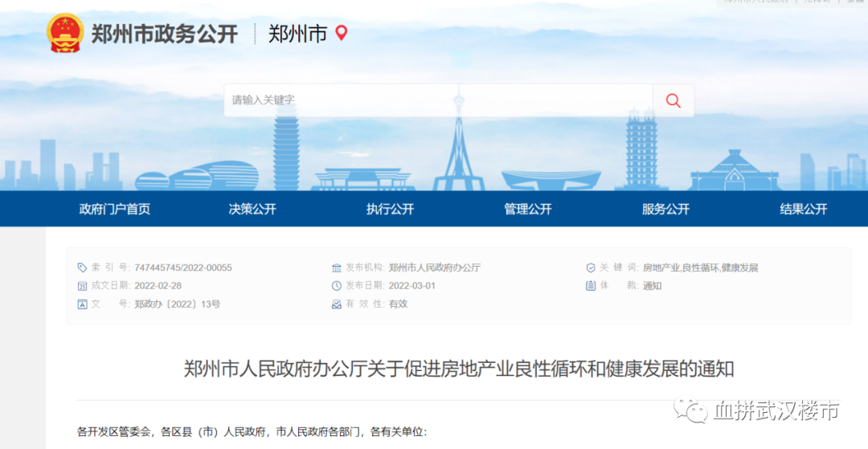This screenshot has width=868, height=449.
Task: Click the calendar icon beside 成文日期
Action: [x=82, y=286]
